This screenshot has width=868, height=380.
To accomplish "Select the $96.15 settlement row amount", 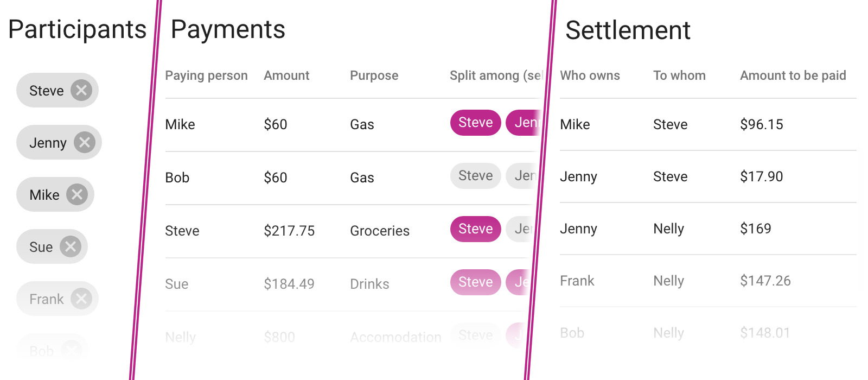I will tap(762, 124).
